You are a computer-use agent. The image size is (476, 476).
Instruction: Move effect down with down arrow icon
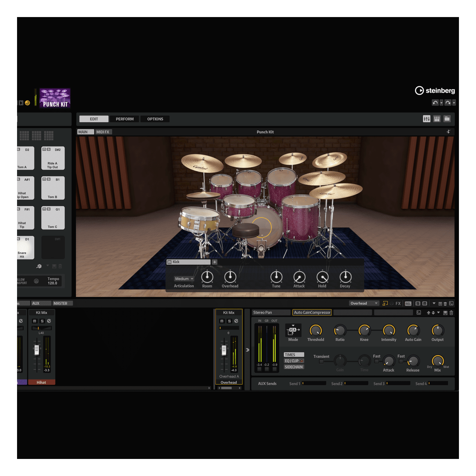pos(433,313)
